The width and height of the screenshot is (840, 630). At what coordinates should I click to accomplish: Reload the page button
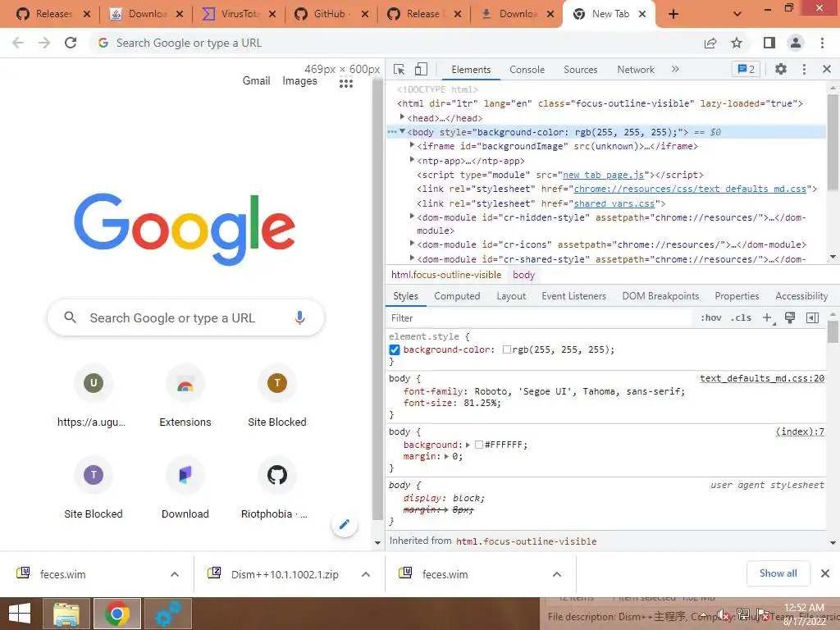[71, 43]
